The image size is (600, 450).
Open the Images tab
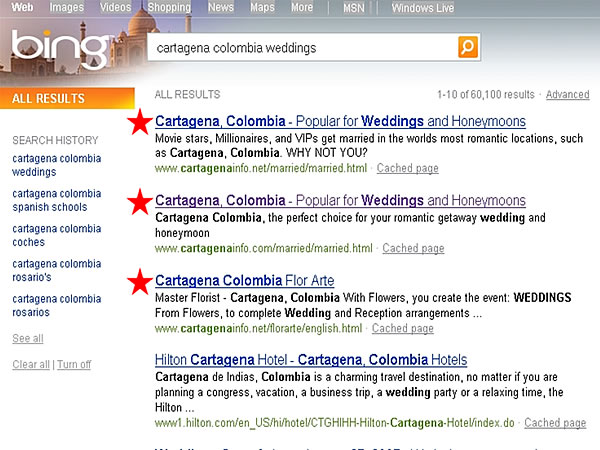coord(67,8)
